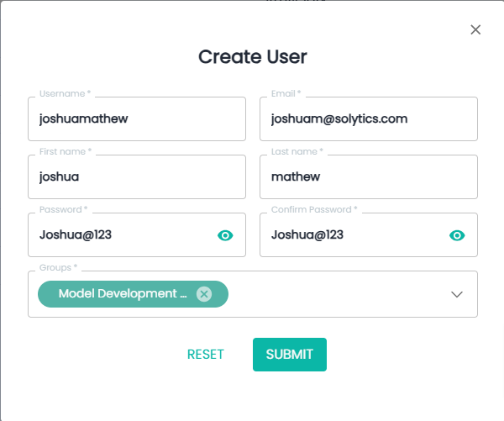Click the Create User heading
Image resolution: width=504 pixels, height=421 pixels.
pos(252,57)
